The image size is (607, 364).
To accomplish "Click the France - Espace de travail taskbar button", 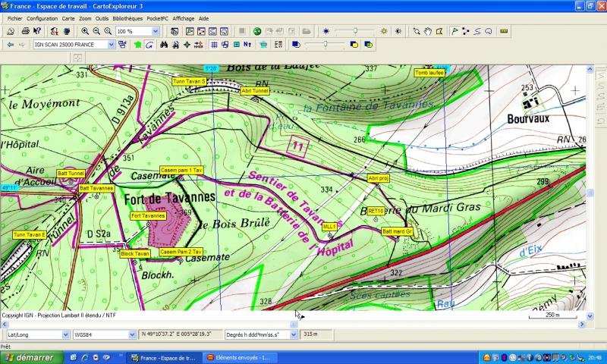I will click(x=164, y=358).
